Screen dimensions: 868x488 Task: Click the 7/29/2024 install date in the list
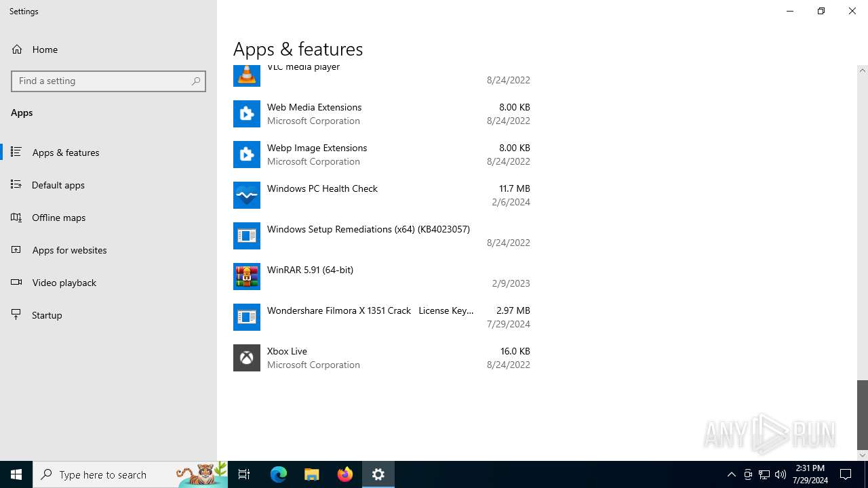[509, 324]
